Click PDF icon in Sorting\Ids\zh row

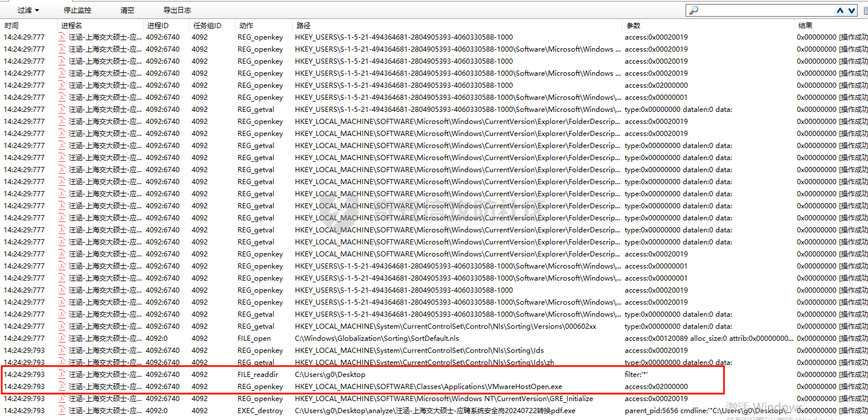point(63,363)
